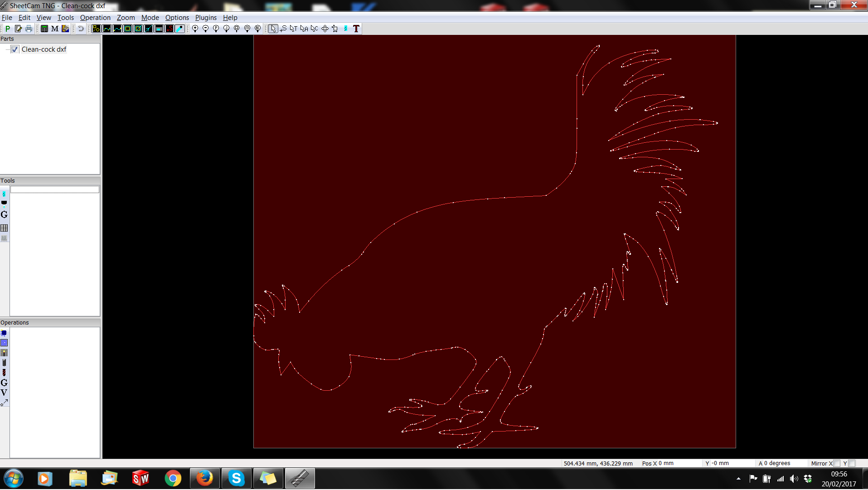
Task: Click the V operation icon in Operations panel
Action: [x=4, y=393]
